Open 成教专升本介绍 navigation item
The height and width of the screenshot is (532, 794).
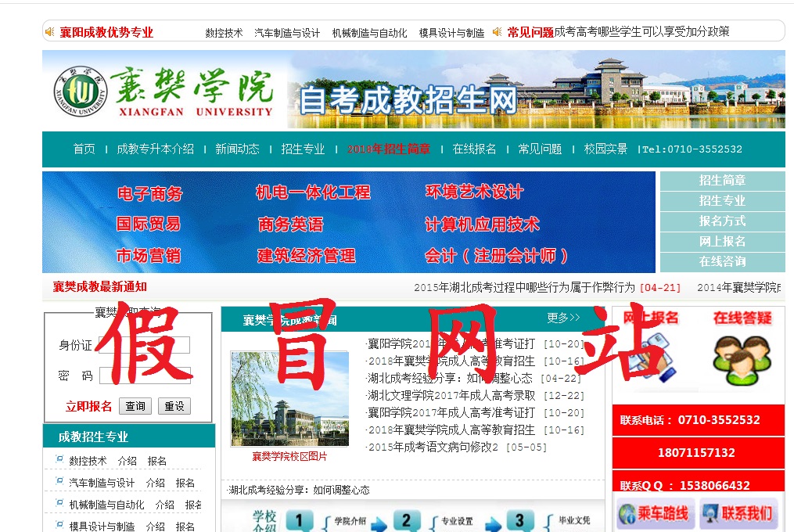pyautogui.click(x=156, y=149)
